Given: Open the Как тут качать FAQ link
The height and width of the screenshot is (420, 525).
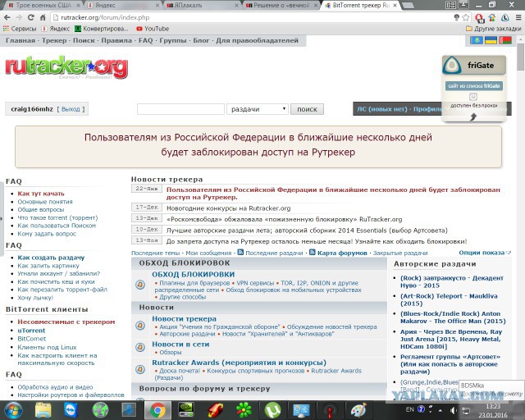Looking at the screenshot, I should (x=41, y=194).
